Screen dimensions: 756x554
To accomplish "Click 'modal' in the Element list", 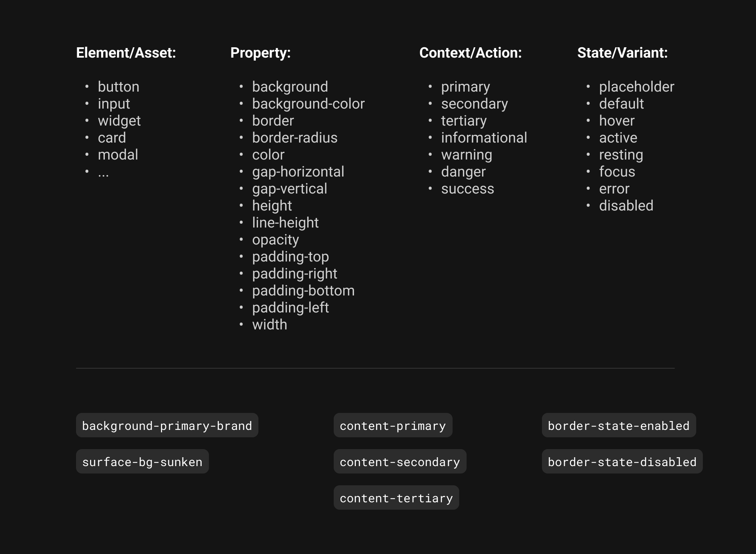I will click(118, 155).
